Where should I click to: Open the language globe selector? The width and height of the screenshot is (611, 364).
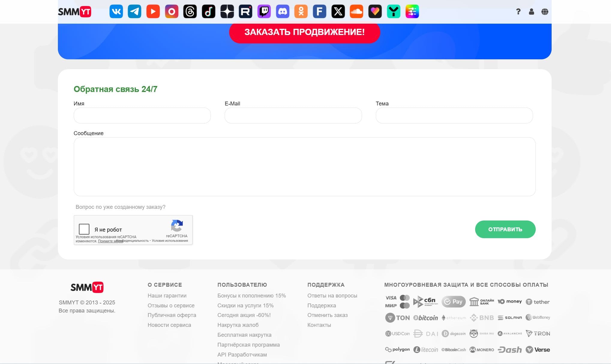(x=545, y=12)
